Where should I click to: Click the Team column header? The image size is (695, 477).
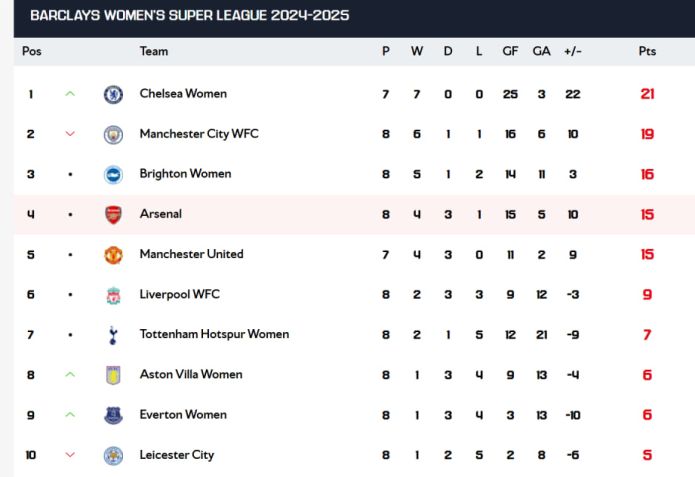coord(154,51)
